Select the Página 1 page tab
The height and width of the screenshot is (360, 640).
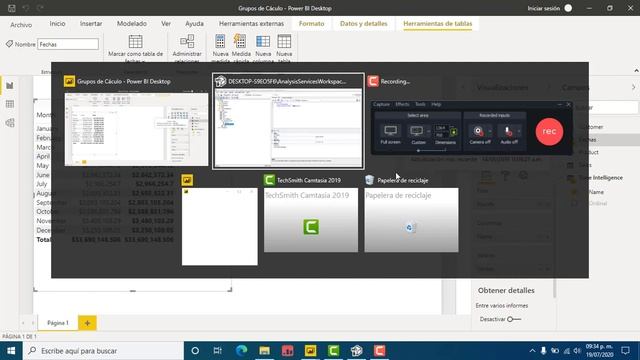point(58,323)
